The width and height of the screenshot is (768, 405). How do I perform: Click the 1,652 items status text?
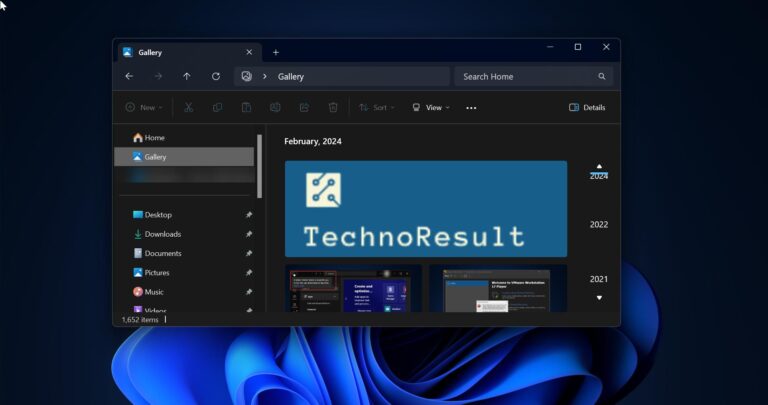140,320
